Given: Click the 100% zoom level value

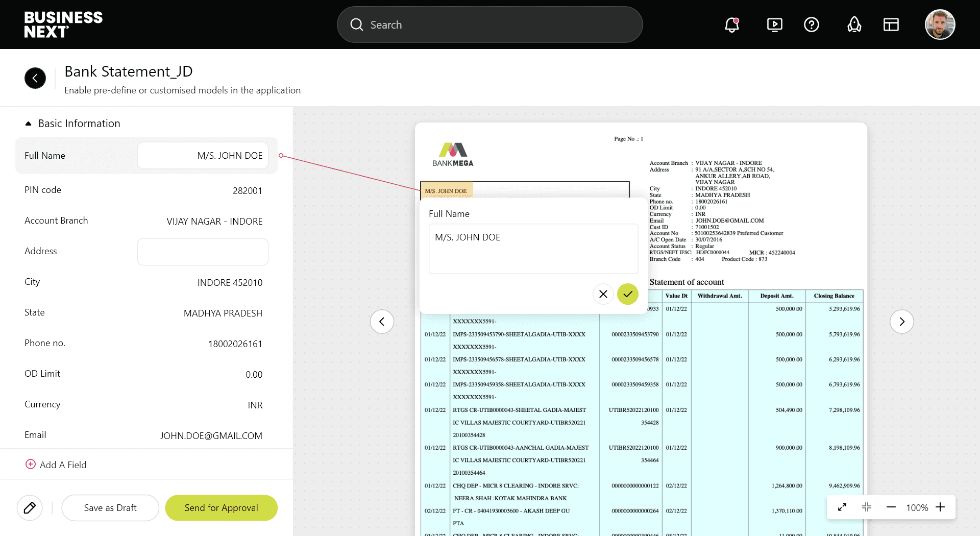Looking at the screenshot, I should [917, 507].
